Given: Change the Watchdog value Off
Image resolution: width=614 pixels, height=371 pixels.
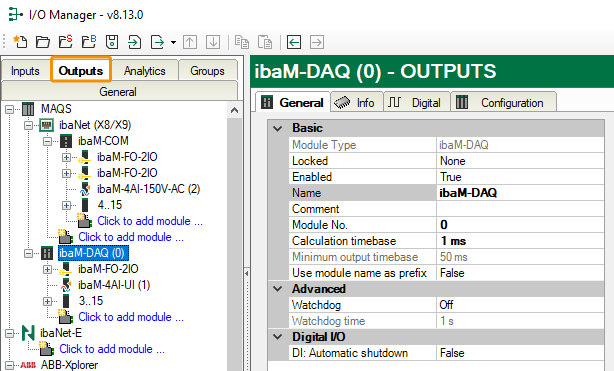Looking at the screenshot, I should coord(520,305).
